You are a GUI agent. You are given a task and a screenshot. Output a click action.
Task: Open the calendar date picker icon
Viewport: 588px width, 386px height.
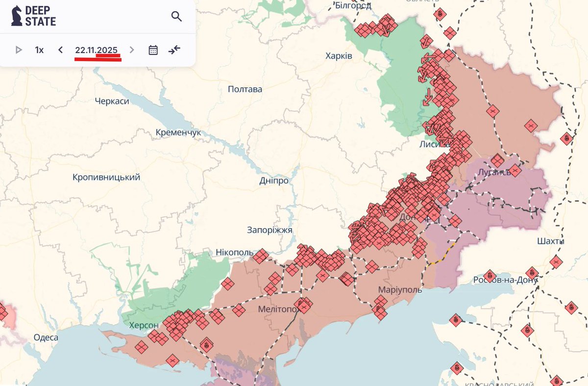click(153, 50)
